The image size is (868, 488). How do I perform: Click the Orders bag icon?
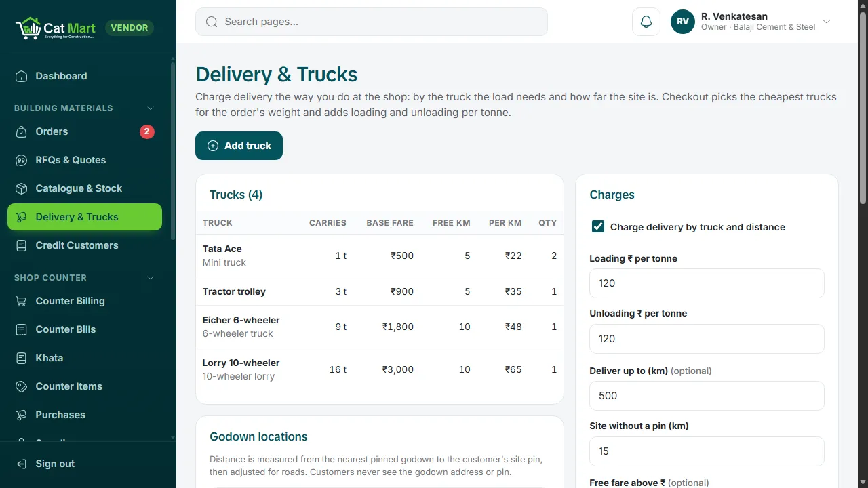tap(22, 131)
